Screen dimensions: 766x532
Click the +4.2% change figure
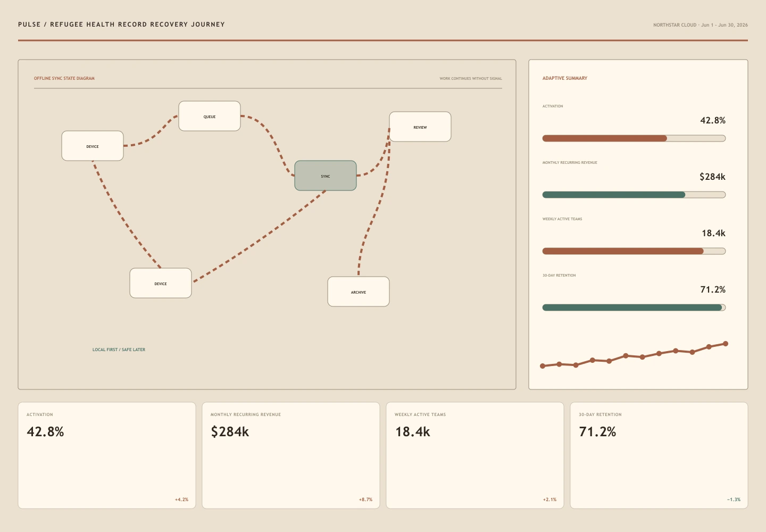tap(181, 500)
